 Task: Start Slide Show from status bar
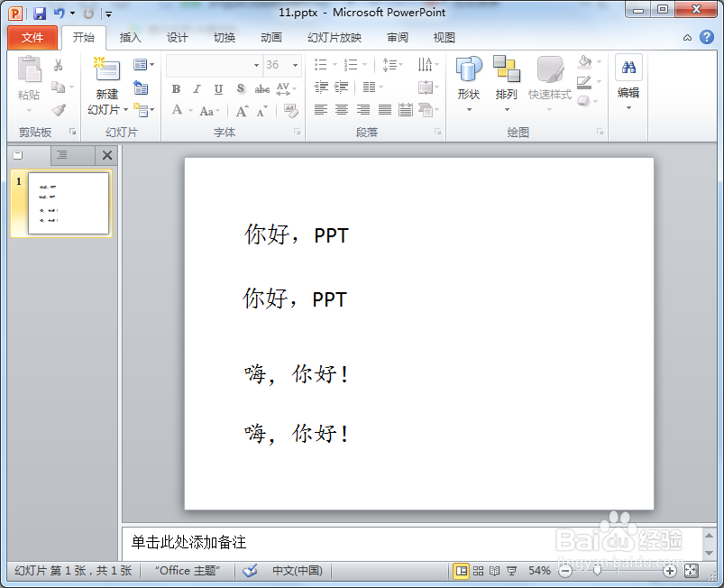pyautogui.click(x=511, y=571)
